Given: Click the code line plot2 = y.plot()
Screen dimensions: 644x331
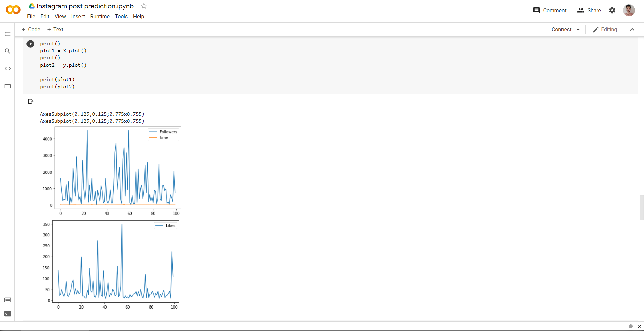Looking at the screenshot, I should 63,65.
